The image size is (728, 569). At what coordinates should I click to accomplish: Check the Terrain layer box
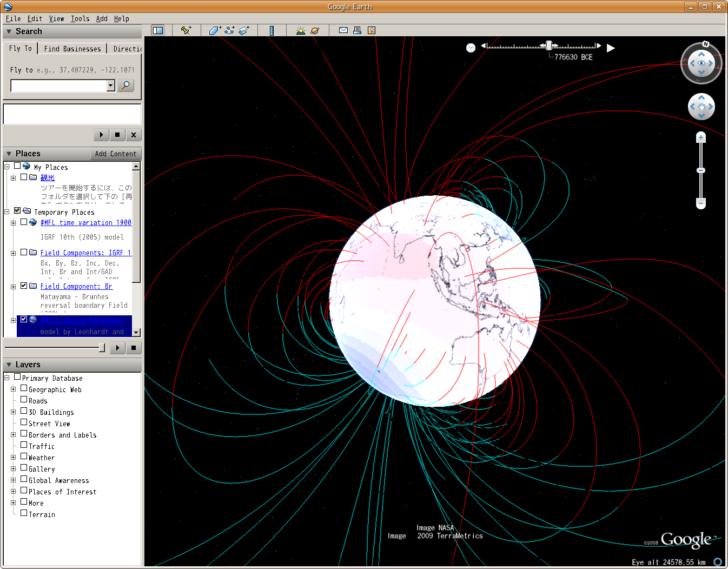point(24,513)
